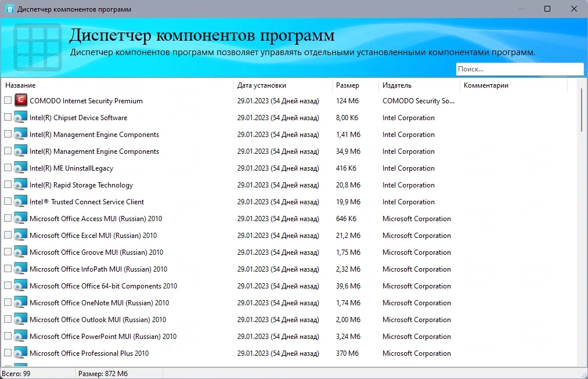The width and height of the screenshot is (588, 379).
Task: Click the 646 Кб size value
Action: tap(346, 219)
